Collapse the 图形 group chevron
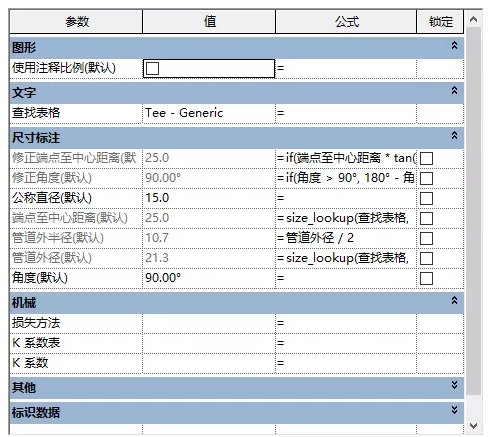The width and height of the screenshot is (495, 437). pyautogui.click(x=454, y=45)
